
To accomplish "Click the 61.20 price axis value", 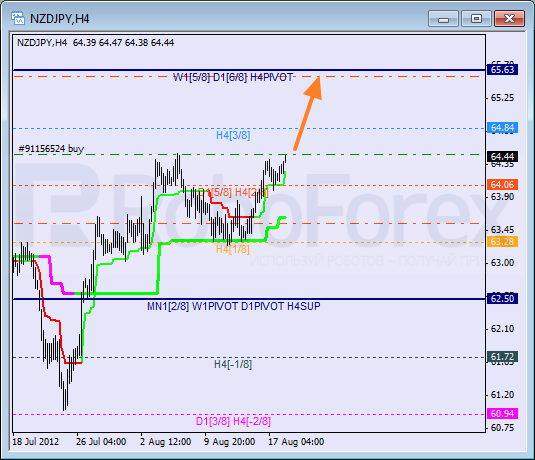I will tap(502, 395).
